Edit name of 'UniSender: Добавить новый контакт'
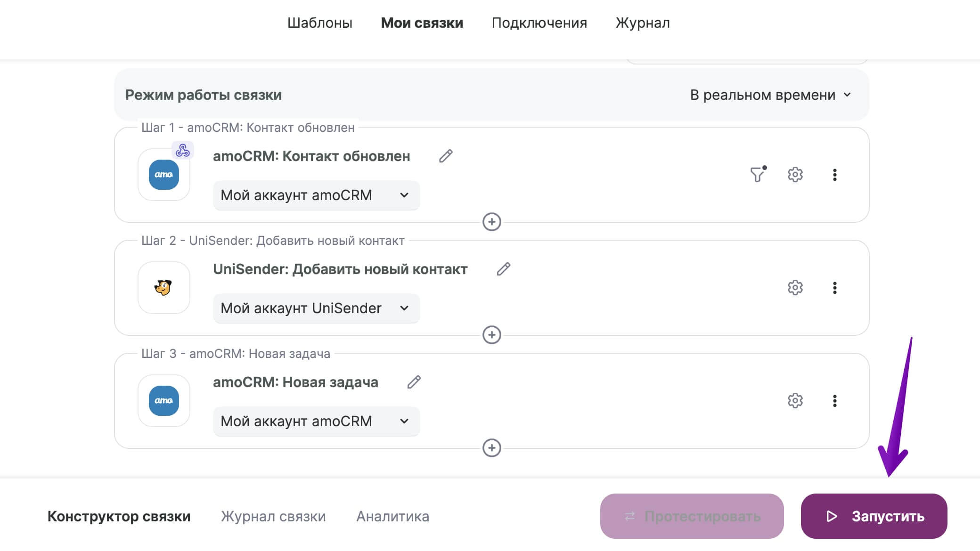The width and height of the screenshot is (980, 551). 503,269
